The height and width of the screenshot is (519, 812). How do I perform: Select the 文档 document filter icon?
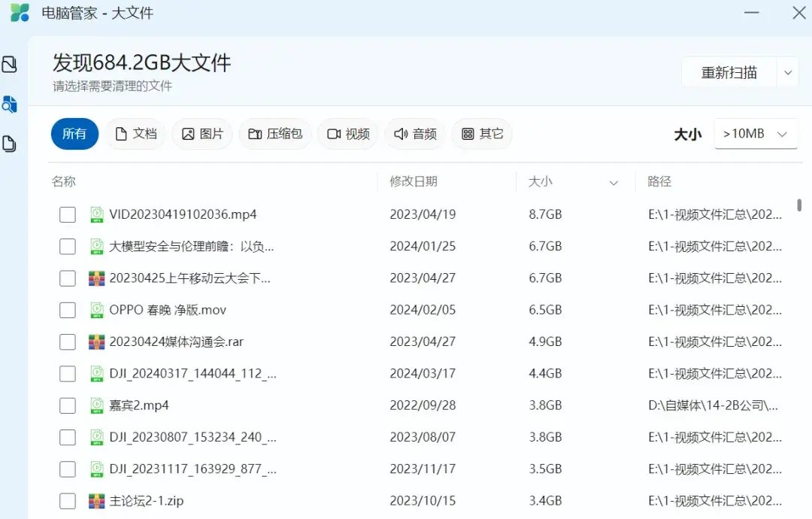coord(122,134)
